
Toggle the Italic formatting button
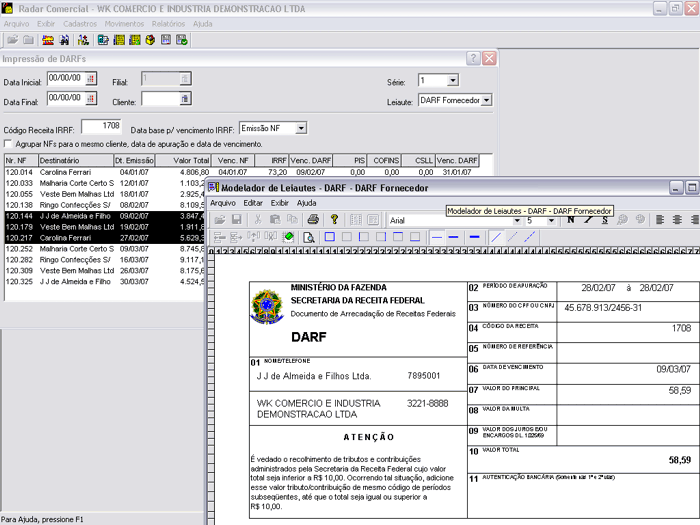[x=589, y=219]
